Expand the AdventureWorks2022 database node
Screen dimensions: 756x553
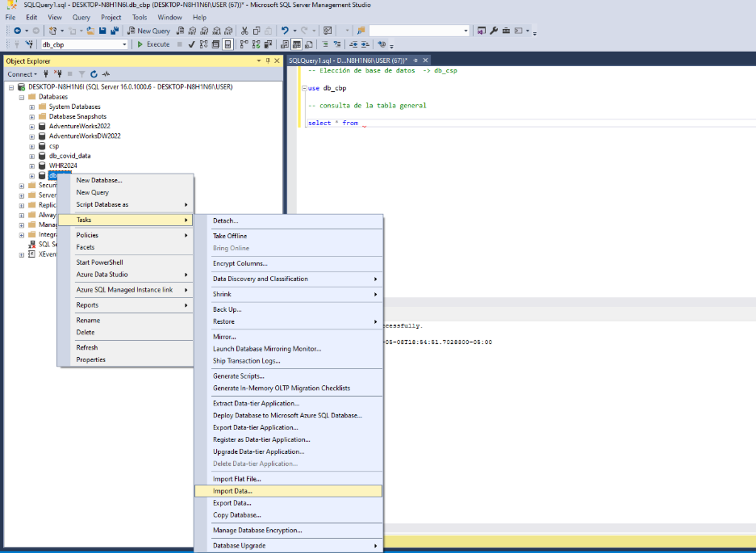(32, 127)
